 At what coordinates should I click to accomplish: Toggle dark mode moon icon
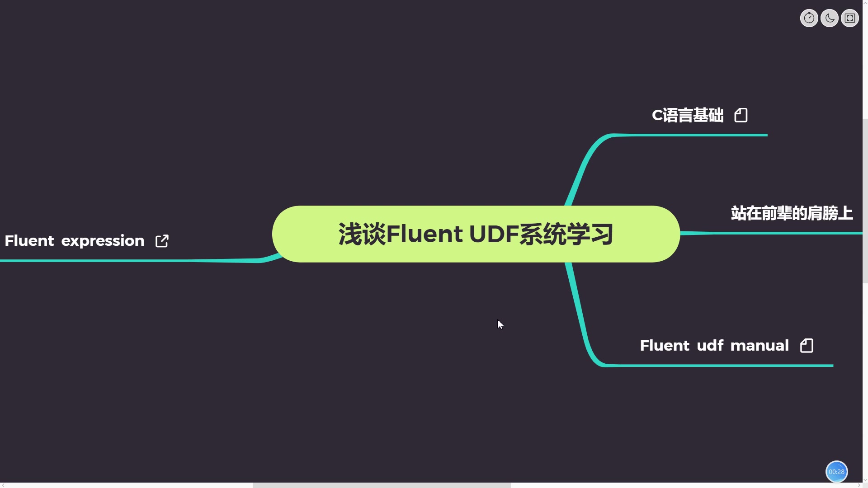(x=829, y=18)
